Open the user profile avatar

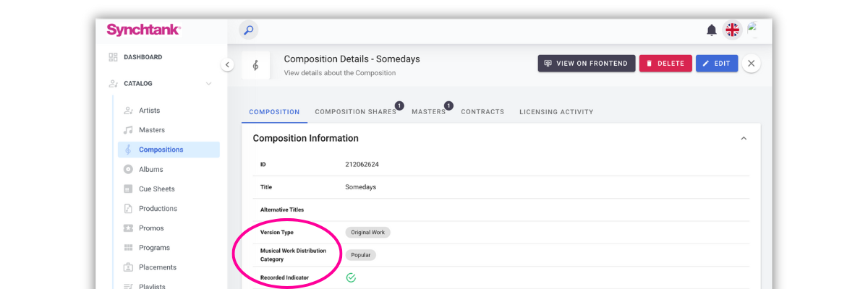(754, 30)
